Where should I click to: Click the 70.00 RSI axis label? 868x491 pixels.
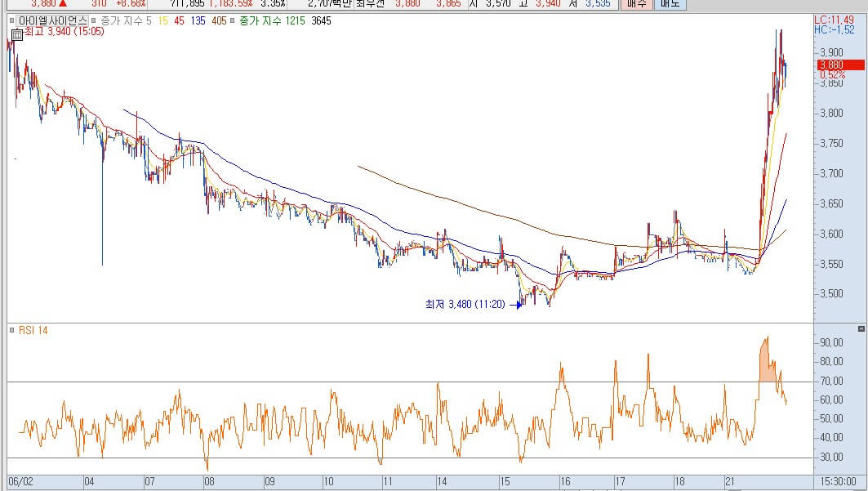(831, 381)
